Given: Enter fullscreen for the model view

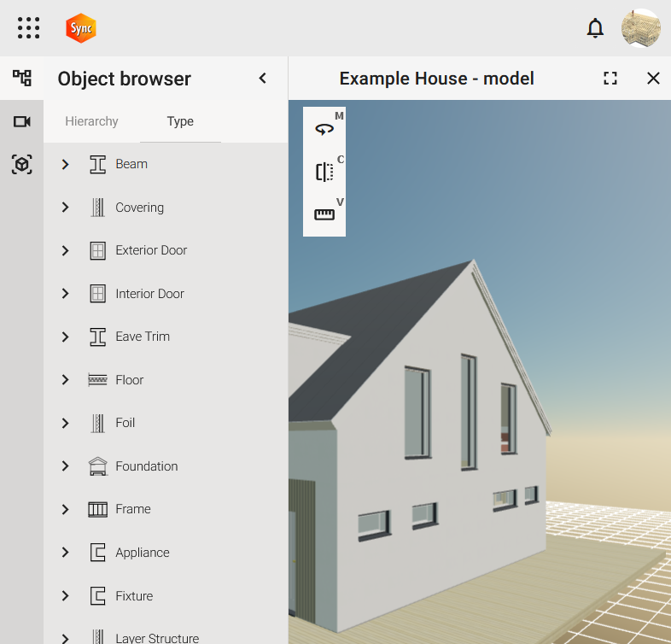Looking at the screenshot, I should pos(610,79).
